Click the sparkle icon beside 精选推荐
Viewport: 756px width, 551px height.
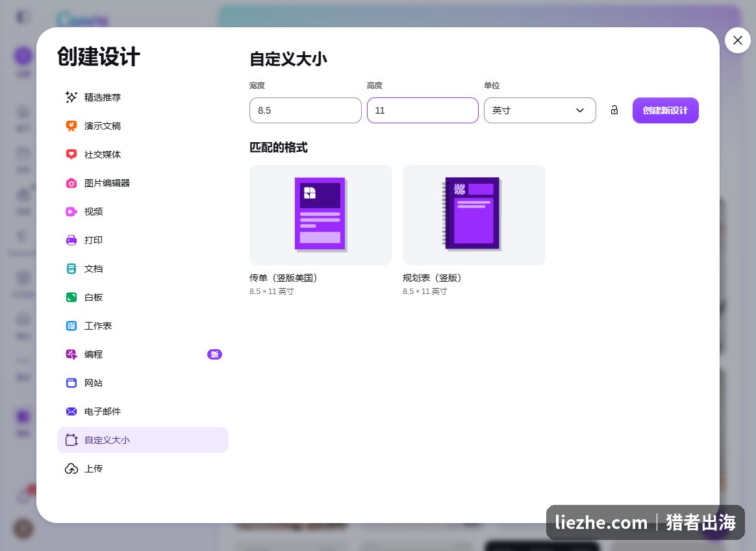pyautogui.click(x=71, y=97)
